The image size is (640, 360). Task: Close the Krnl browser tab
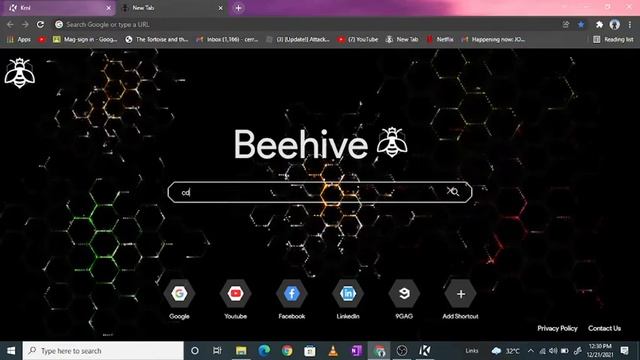coord(109,8)
